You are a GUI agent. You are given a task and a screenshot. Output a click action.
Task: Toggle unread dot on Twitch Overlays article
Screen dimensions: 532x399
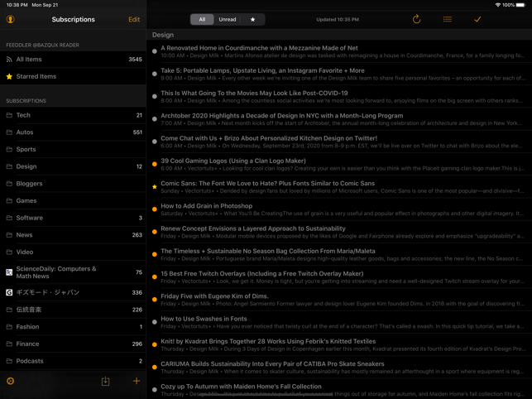(155, 277)
